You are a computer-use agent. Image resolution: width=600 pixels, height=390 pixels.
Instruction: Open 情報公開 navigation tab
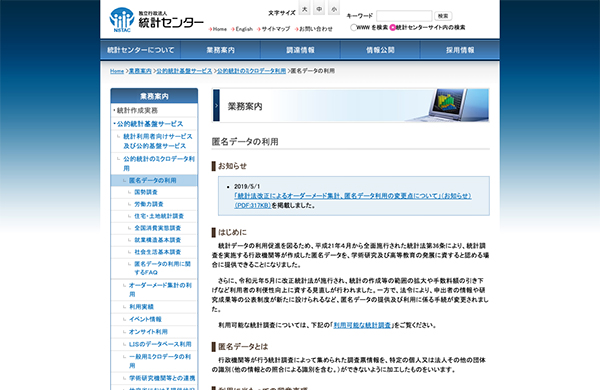380,50
